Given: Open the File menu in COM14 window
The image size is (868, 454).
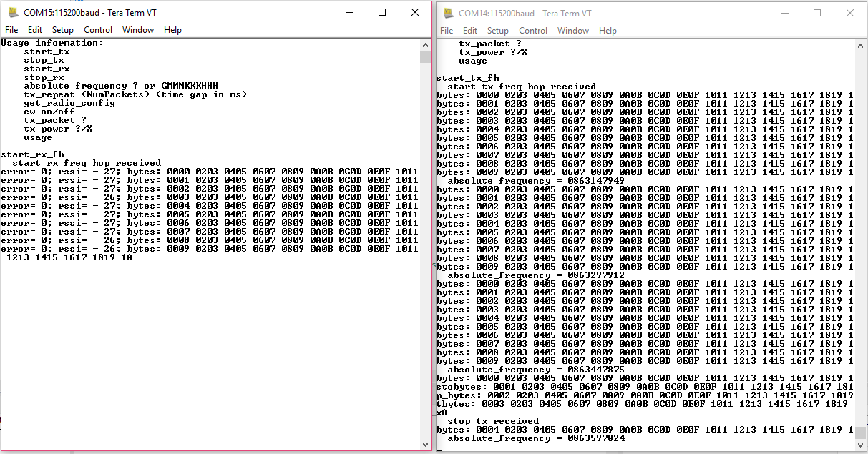Looking at the screenshot, I should [447, 31].
